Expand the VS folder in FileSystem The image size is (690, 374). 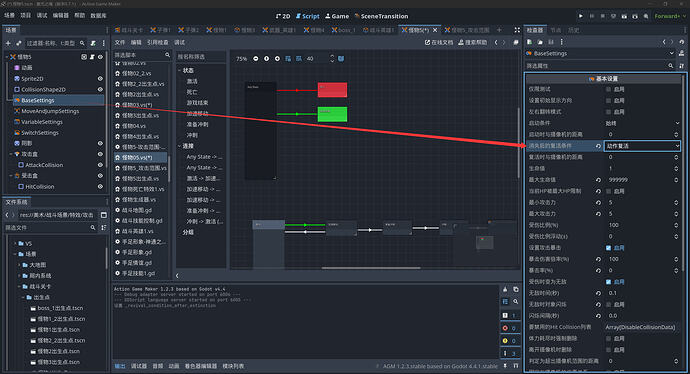coord(15,243)
